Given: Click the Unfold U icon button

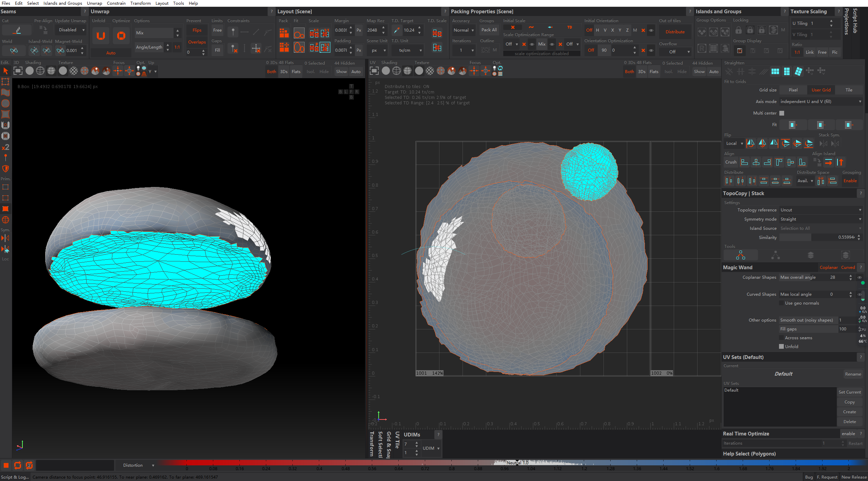Looking at the screenshot, I should 101,35.
